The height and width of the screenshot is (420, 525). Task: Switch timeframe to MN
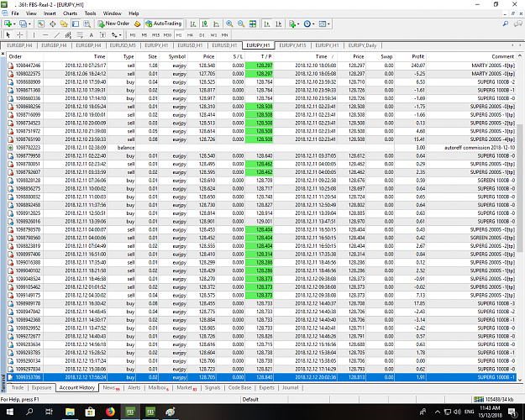tap(224, 34)
